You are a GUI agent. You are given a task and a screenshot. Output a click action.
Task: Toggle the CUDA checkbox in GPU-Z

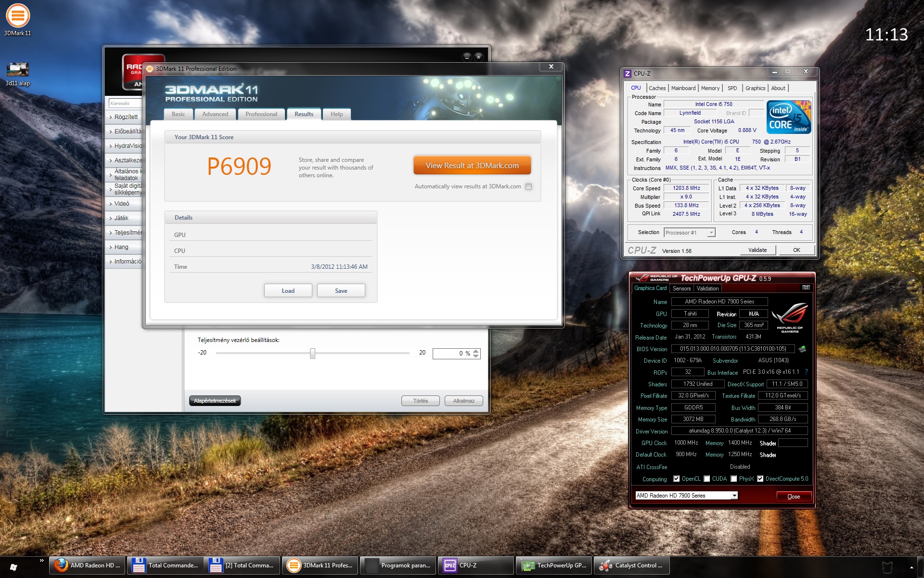click(x=706, y=479)
